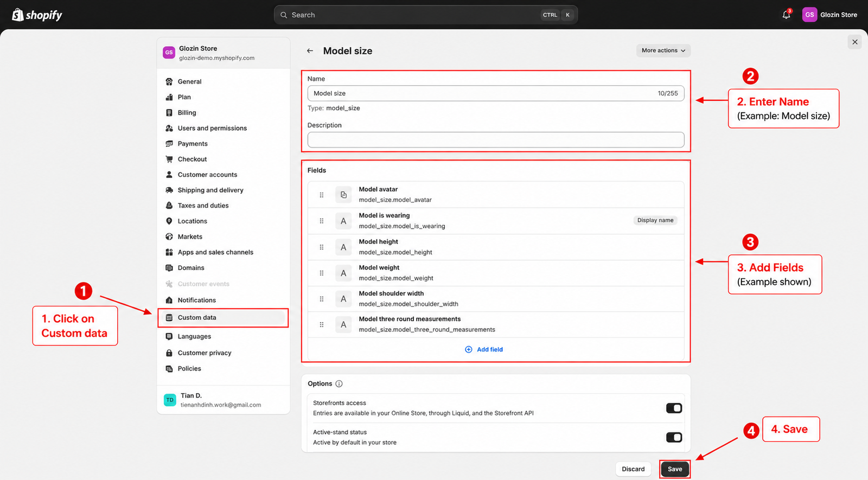Click the Save button
This screenshot has height=480, width=868.
point(675,469)
